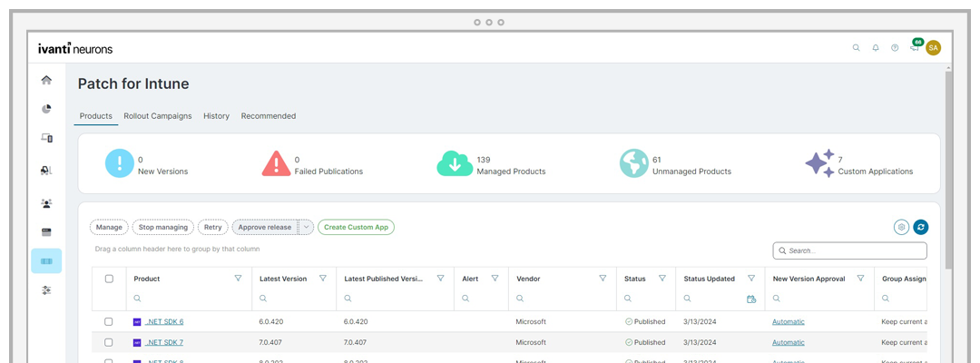Screen dimensions: 980x363
Task: Open the help question mark icon
Action: coord(895,47)
